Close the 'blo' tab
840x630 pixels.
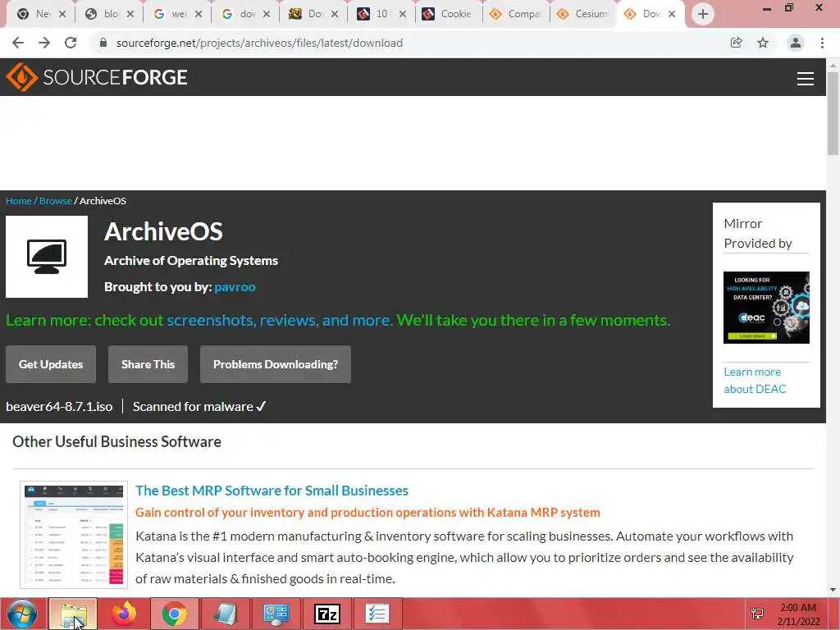[130, 14]
